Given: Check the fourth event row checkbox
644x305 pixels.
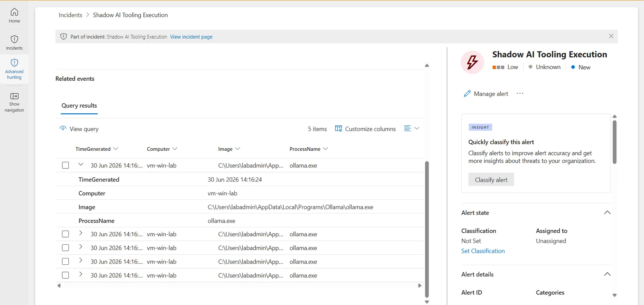Looking at the screenshot, I should pos(66,262).
